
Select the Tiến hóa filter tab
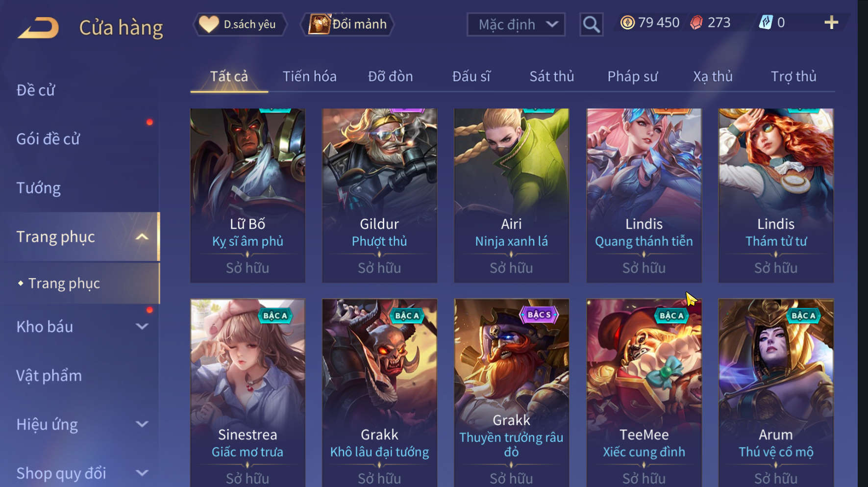point(309,77)
